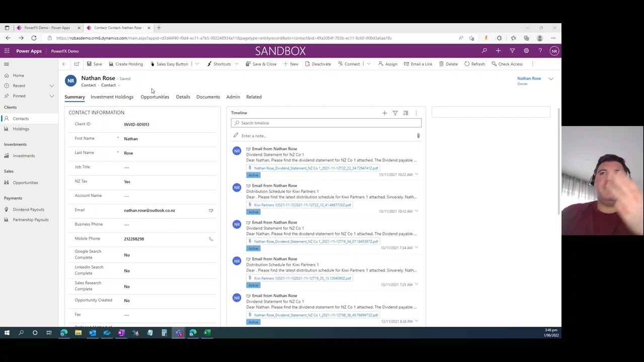Open the help question mark icon

coord(540,51)
